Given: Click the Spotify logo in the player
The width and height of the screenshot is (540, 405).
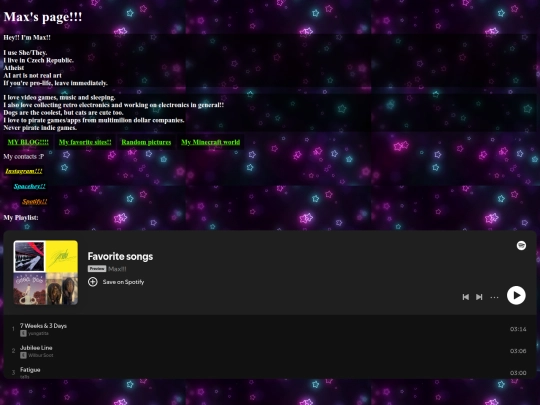Looking at the screenshot, I should (x=521, y=246).
